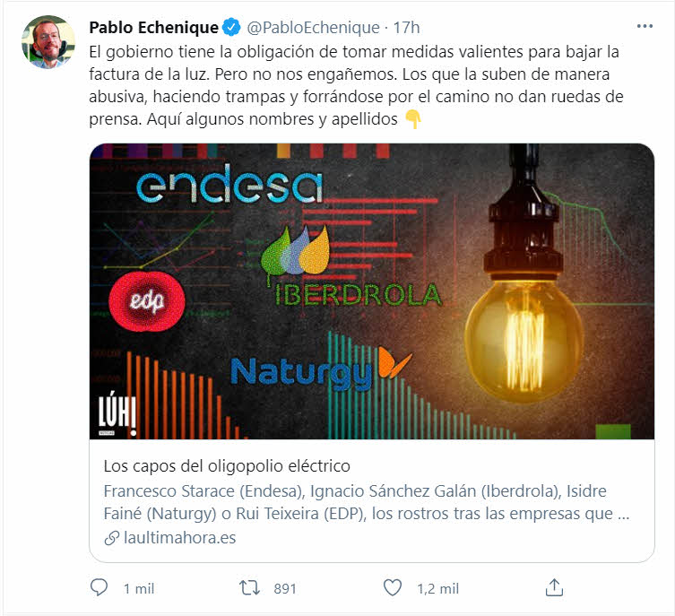
Task: Click the headline Los capos del oligopolio eléctrico
Action: pyautogui.click(x=227, y=466)
